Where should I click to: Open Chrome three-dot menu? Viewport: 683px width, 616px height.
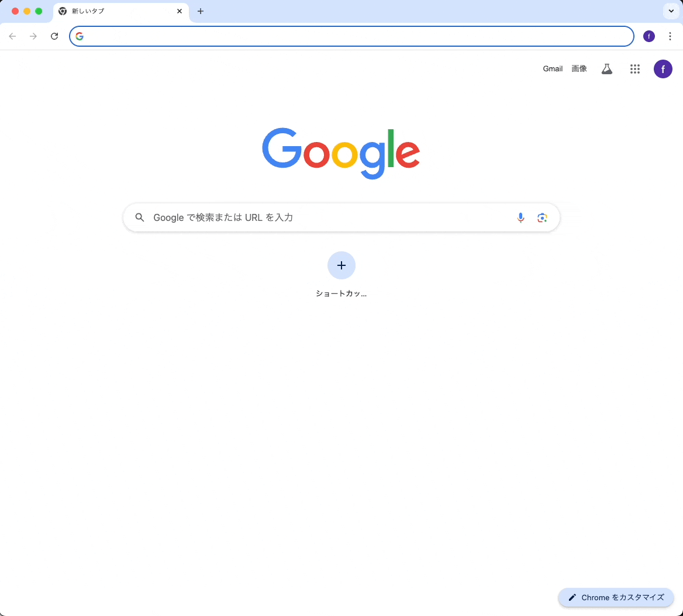(670, 36)
